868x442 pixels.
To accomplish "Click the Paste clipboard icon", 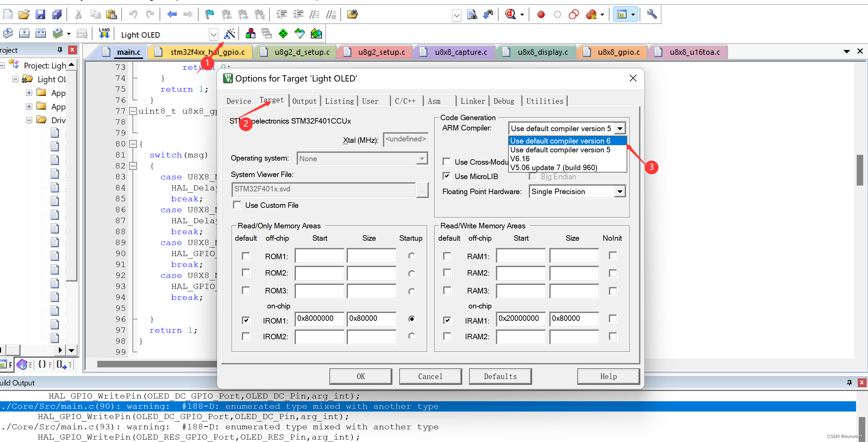I will [111, 14].
